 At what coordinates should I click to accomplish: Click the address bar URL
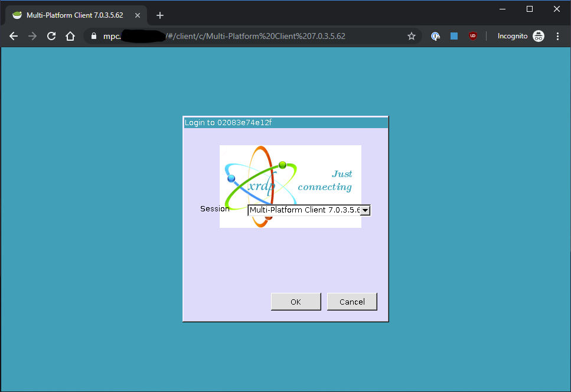coord(224,36)
